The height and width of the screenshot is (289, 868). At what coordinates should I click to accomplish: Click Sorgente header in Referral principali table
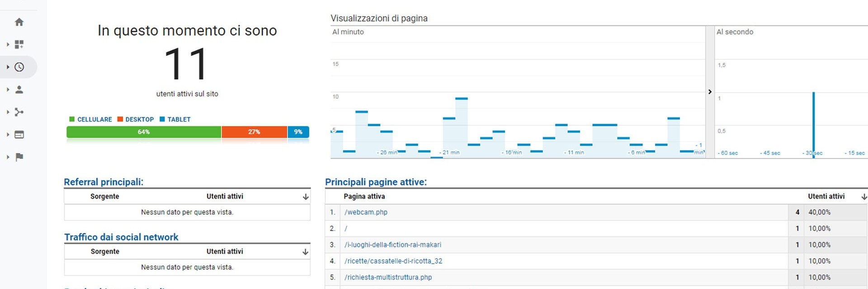pos(104,196)
